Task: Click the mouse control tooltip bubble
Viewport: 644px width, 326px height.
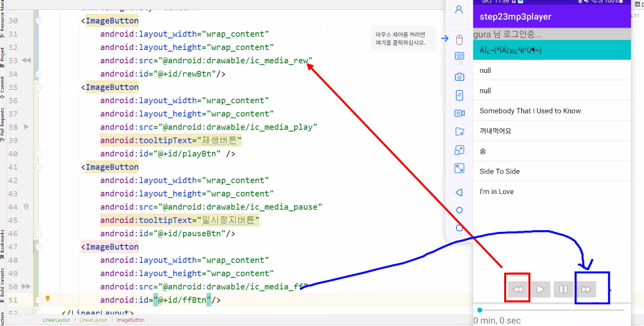Action: pos(403,38)
